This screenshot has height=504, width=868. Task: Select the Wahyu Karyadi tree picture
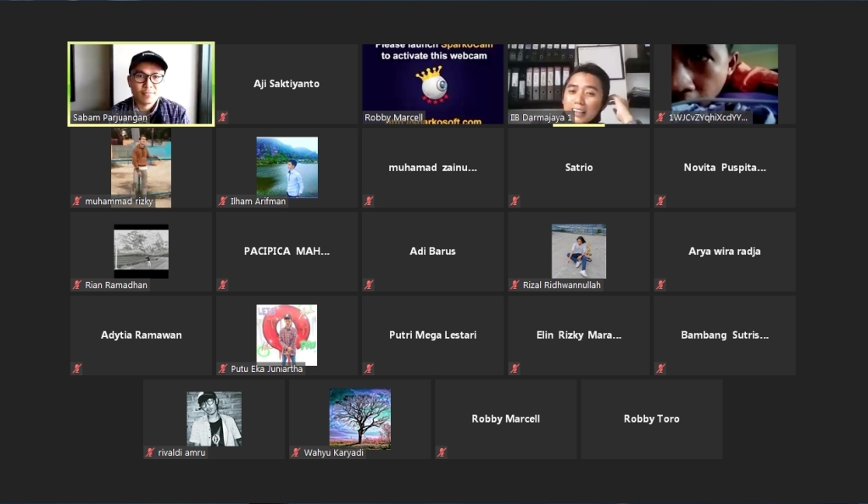[x=359, y=418]
